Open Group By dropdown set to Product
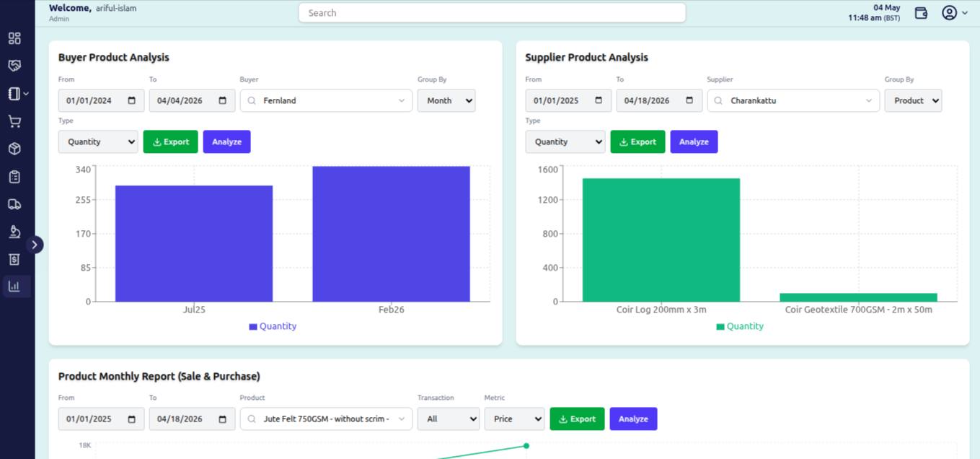This screenshot has width=980, height=459. point(914,101)
